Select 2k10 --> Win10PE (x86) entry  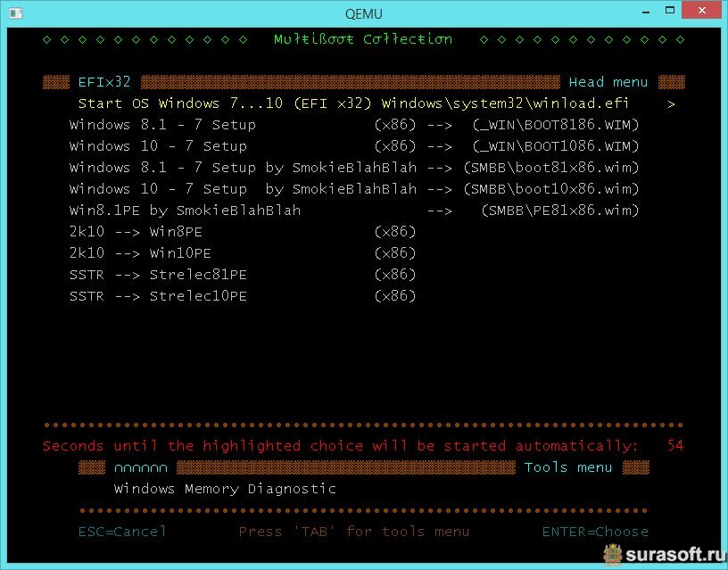[243, 252]
